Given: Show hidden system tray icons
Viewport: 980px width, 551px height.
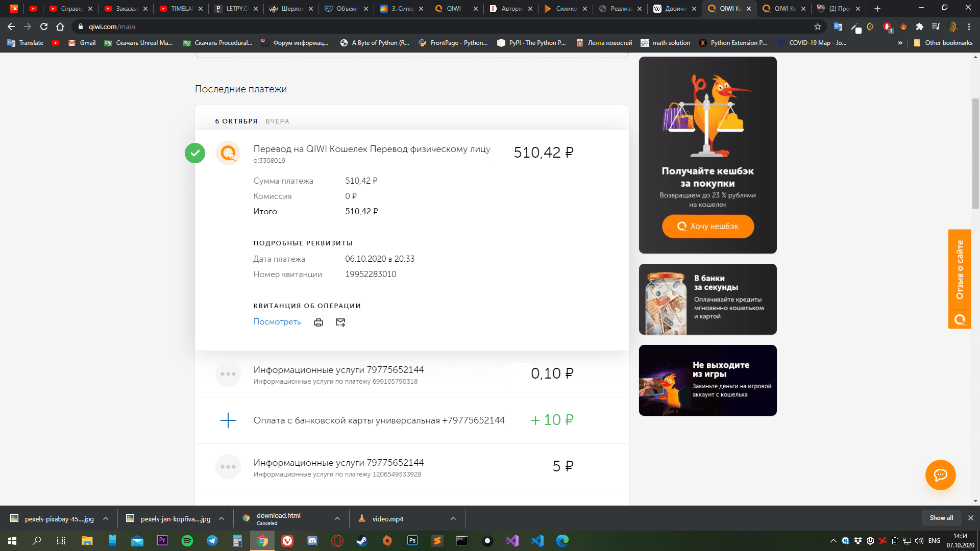Looking at the screenshot, I should [833, 541].
